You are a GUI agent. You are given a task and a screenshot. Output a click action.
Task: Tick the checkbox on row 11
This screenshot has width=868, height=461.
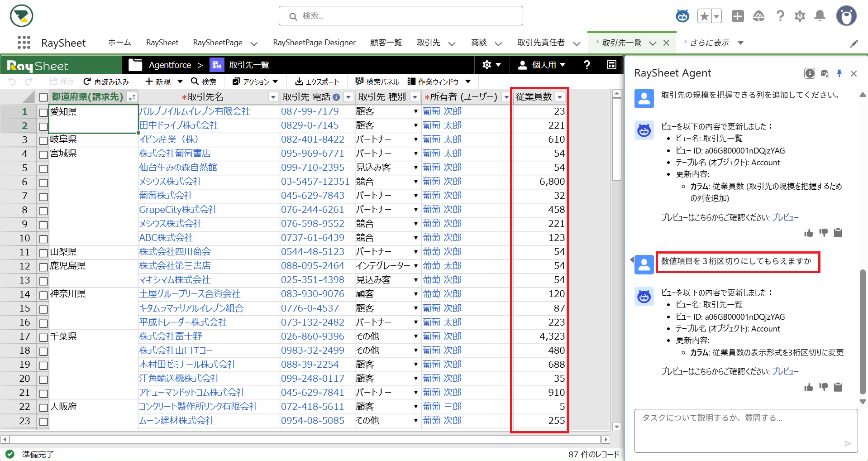coord(43,253)
